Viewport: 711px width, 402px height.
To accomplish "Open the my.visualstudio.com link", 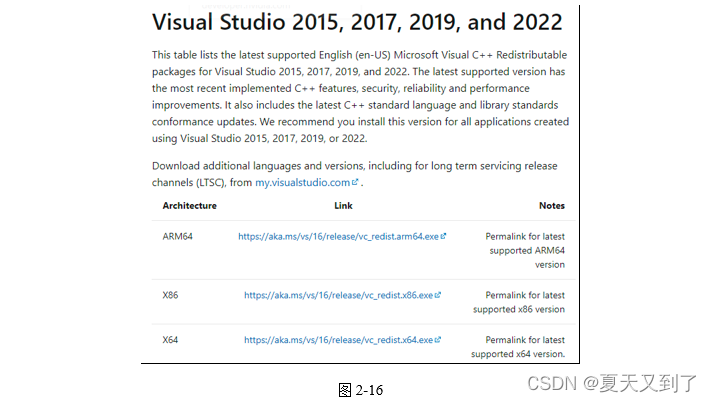I will click(302, 183).
